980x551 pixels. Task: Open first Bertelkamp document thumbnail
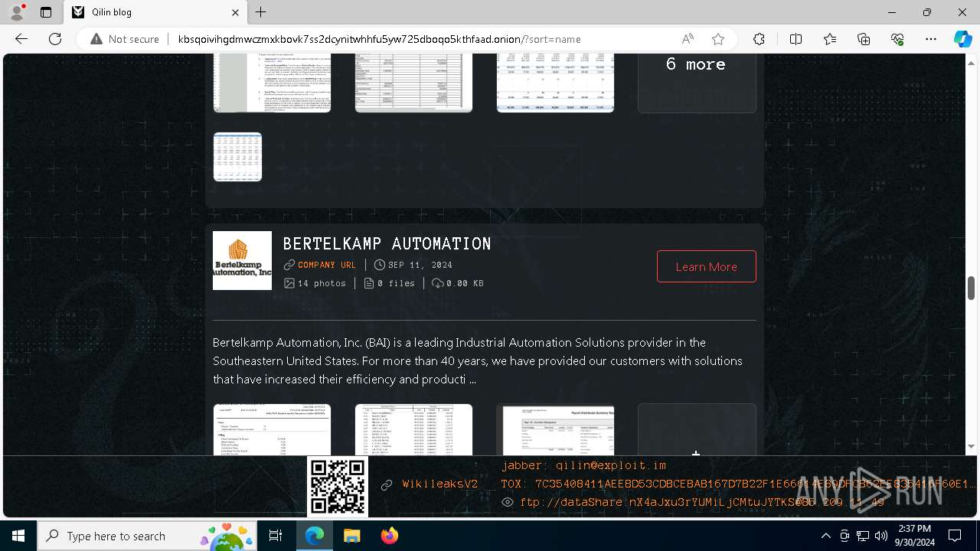(x=272, y=430)
